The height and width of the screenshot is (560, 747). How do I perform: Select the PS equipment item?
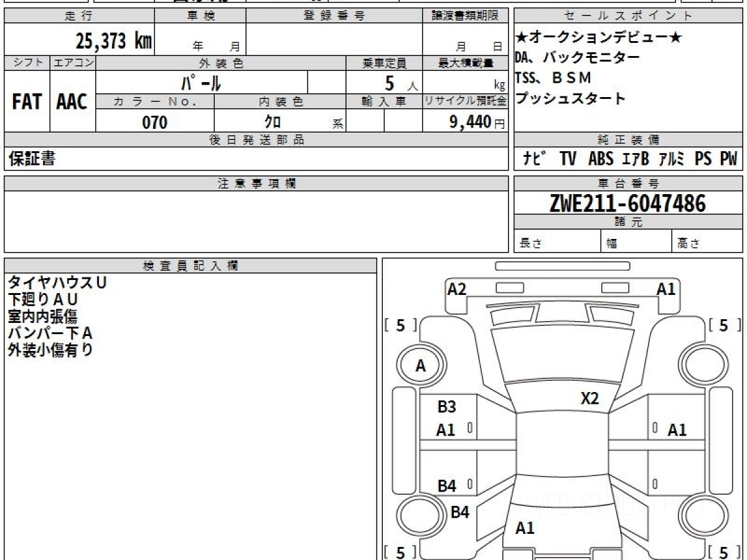pyautogui.click(x=703, y=159)
